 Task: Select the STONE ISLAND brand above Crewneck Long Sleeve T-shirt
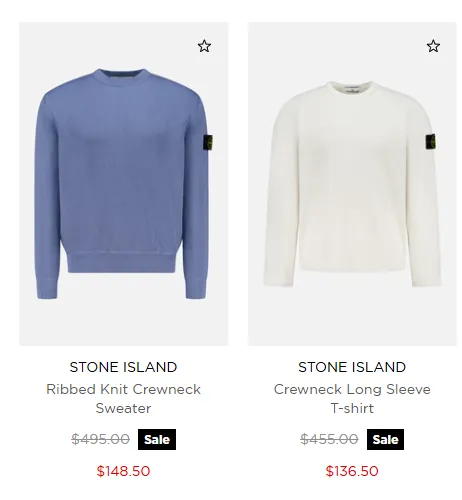point(352,367)
